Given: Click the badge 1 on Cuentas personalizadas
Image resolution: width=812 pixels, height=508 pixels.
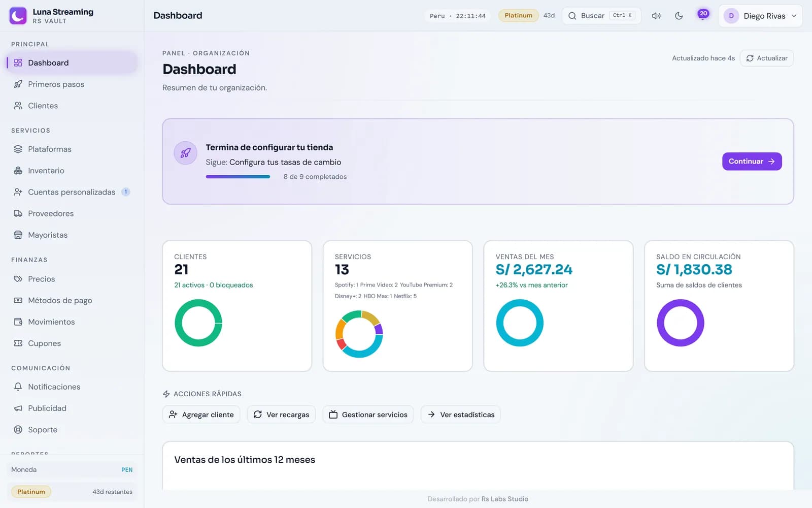Looking at the screenshot, I should (x=126, y=192).
